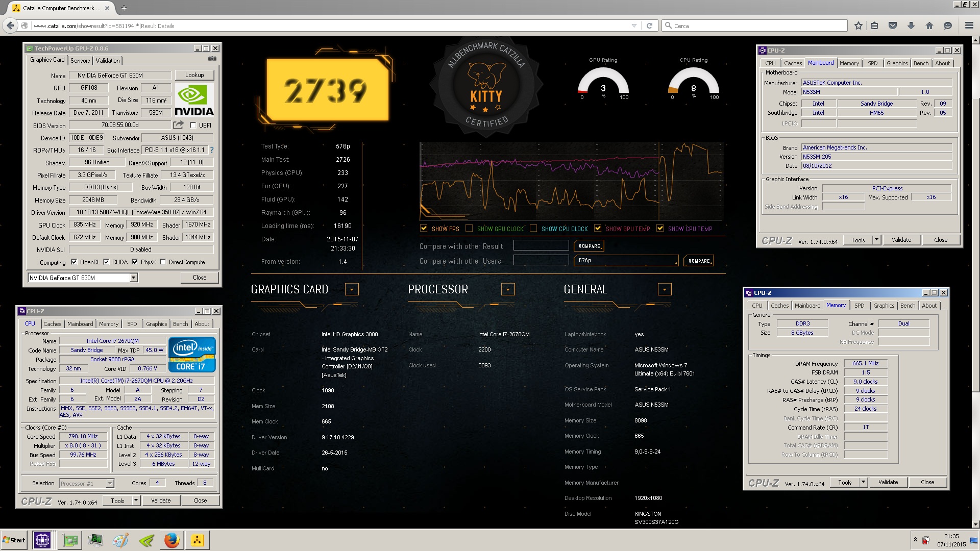Image resolution: width=980 pixels, height=551 pixels.
Task: Uncheck SHOW GPU TEMP on the chart
Action: click(x=598, y=229)
